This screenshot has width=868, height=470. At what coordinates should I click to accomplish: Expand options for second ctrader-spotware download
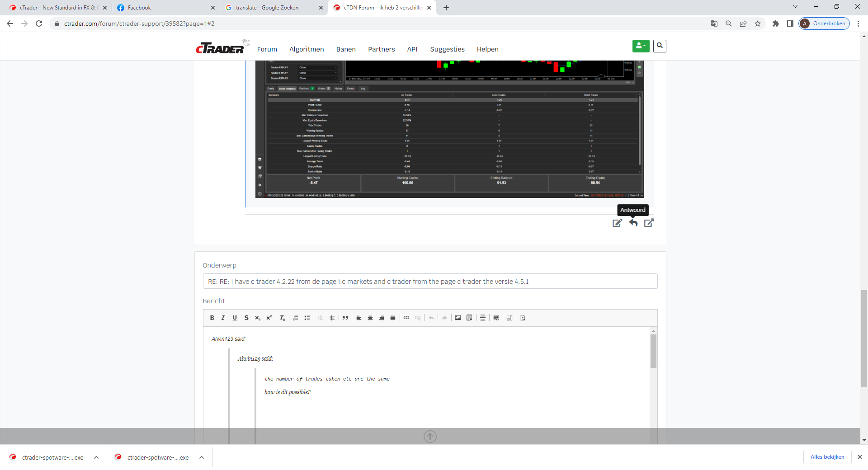pyautogui.click(x=202, y=457)
